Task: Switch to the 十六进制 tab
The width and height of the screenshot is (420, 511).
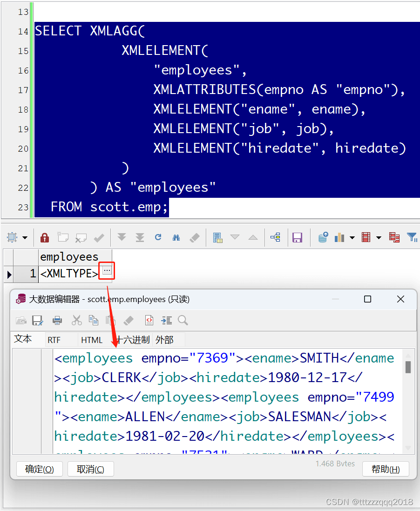Action: click(133, 340)
